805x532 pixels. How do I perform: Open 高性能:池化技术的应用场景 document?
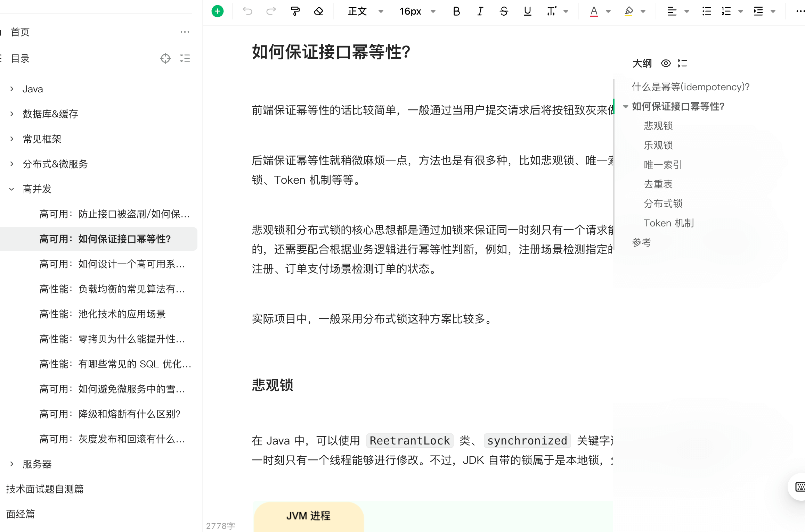click(103, 314)
